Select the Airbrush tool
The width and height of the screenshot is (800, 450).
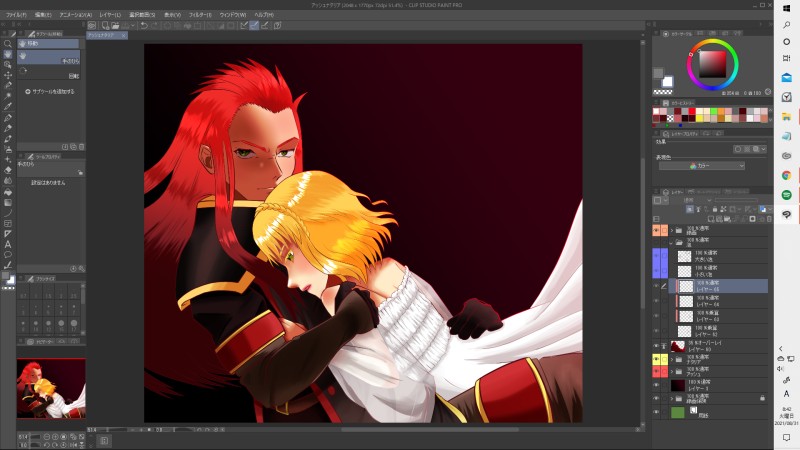click(x=8, y=149)
